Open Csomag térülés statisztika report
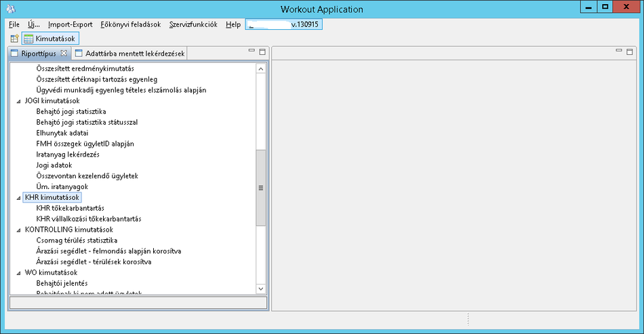 [x=77, y=241]
